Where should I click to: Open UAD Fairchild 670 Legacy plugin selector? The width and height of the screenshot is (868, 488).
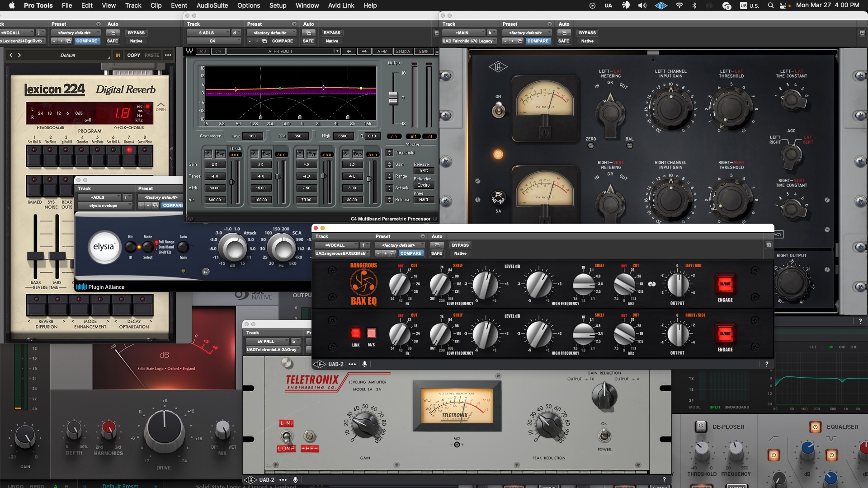pyautogui.click(x=469, y=41)
